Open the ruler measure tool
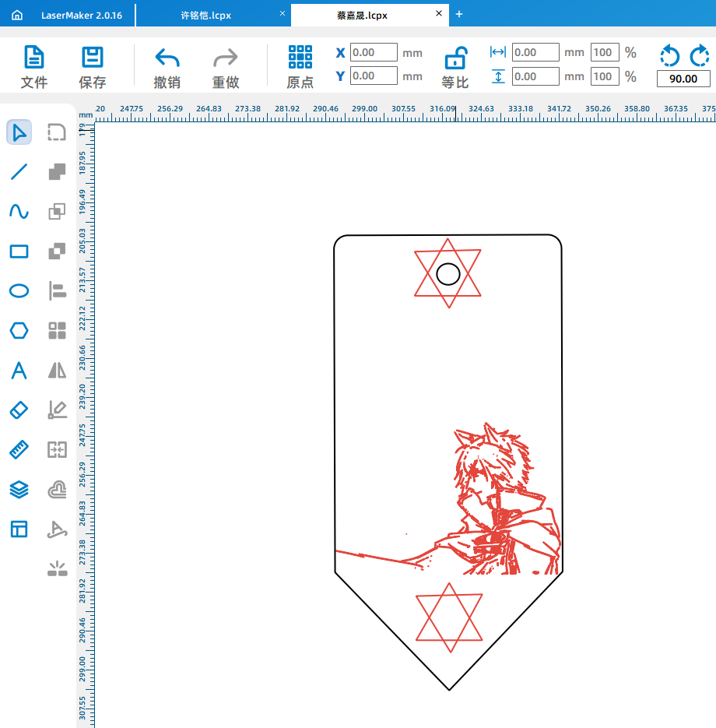Screen dimensions: 716x728 pyautogui.click(x=19, y=450)
